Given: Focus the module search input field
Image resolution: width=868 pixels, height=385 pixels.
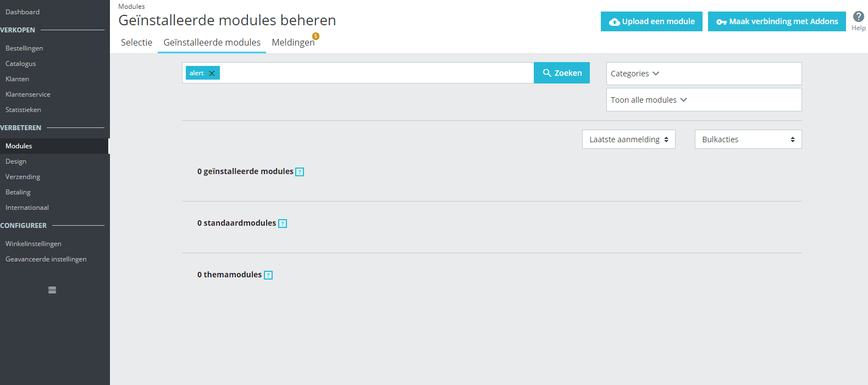Looking at the screenshot, I should (x=377, y=72).
